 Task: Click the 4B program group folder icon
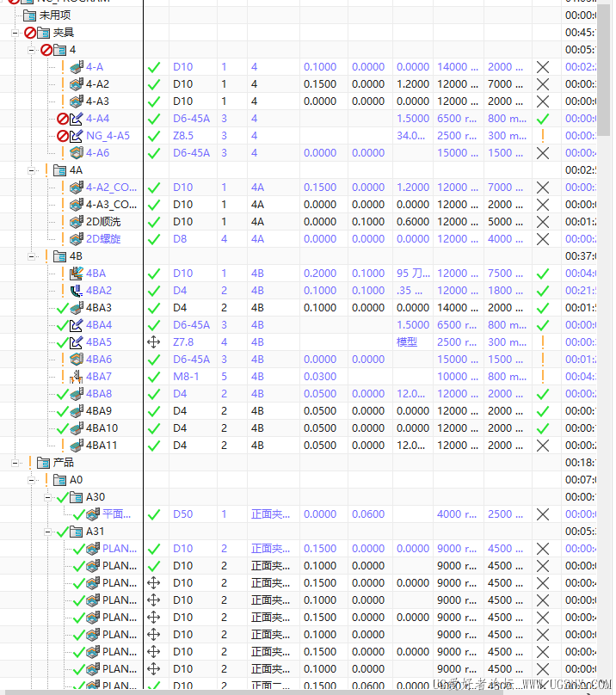point(60,256)
